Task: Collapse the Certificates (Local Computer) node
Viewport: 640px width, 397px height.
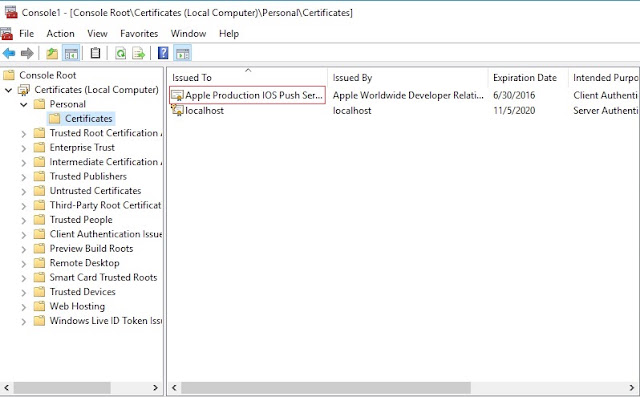Action: pyautogui.click(x=8, y=90)
